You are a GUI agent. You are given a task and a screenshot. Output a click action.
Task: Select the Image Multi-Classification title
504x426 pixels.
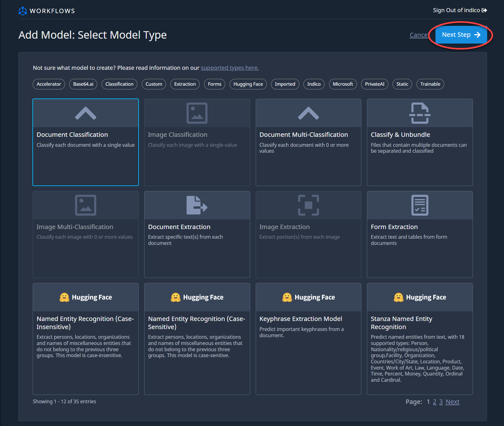[75, 227]
